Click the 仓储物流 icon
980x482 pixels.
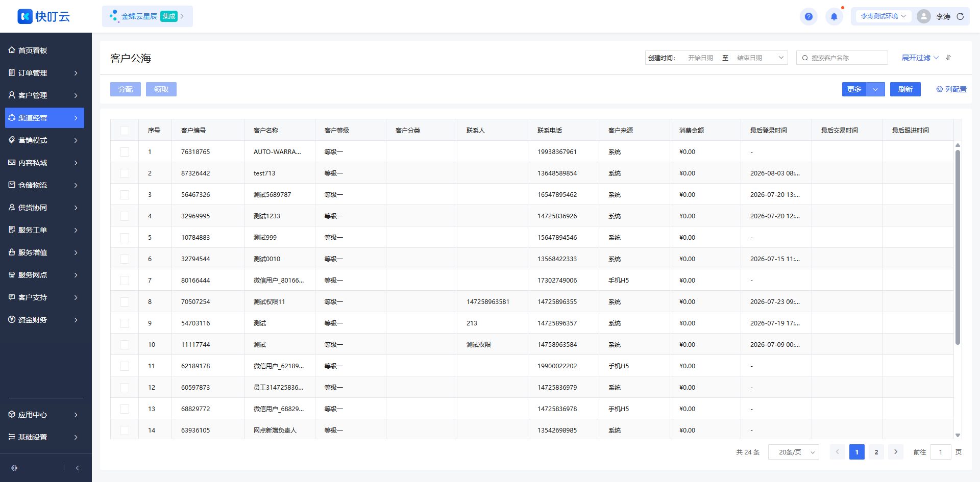point(12,185)
